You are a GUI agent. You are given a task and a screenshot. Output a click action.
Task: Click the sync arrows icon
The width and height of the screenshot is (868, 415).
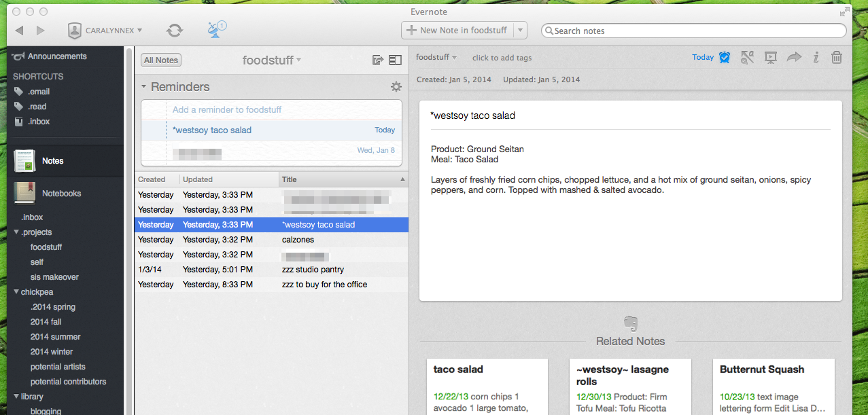175,31
